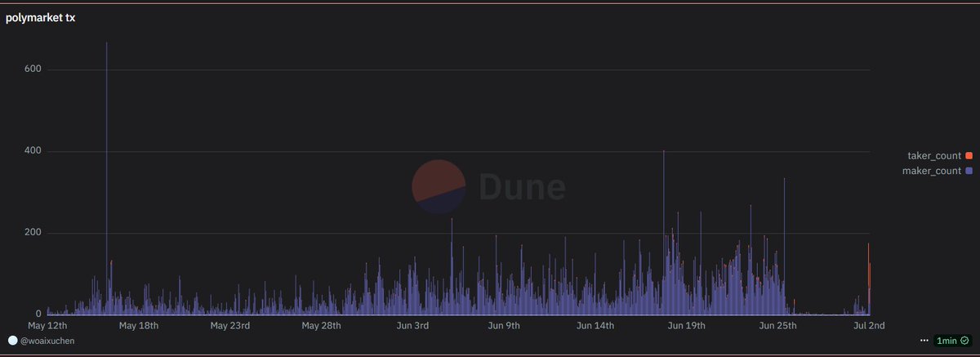Click the polymarket tx chart title
This screenshot has height=357, width=980.
point(41,17)
